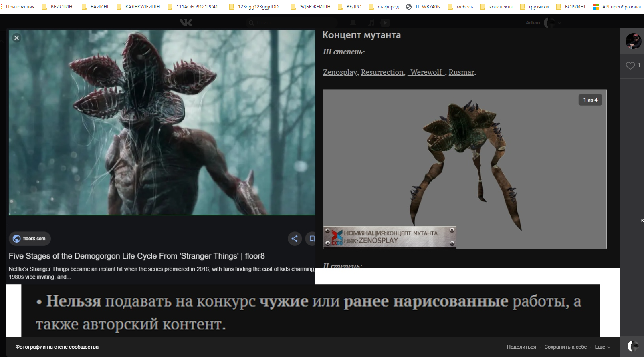
Task: Open the ВЕДРО bookmarks folder
Action: point(349,7)
